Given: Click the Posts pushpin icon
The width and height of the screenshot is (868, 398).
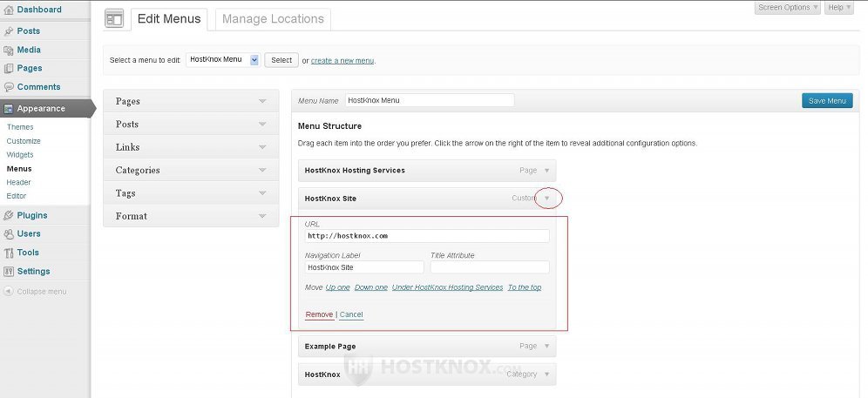Looking at the screenshot, I should point(9,31).
